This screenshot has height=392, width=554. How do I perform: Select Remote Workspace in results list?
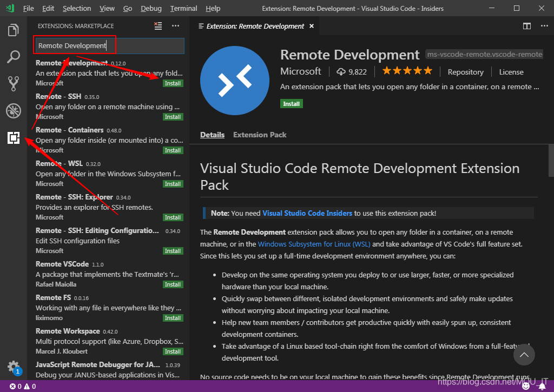(108, 341)
